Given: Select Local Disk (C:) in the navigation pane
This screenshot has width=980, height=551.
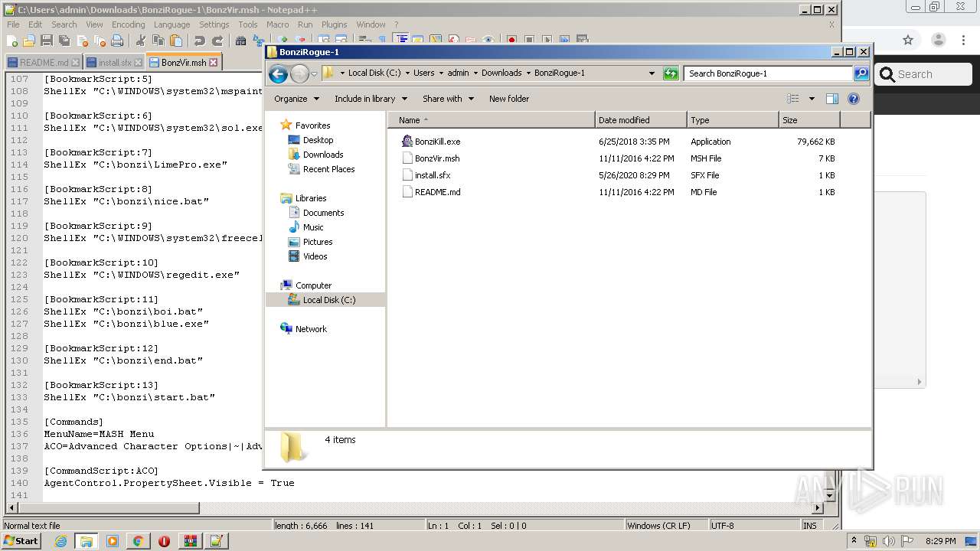Looking at the screenshot, I should point(328,300).
